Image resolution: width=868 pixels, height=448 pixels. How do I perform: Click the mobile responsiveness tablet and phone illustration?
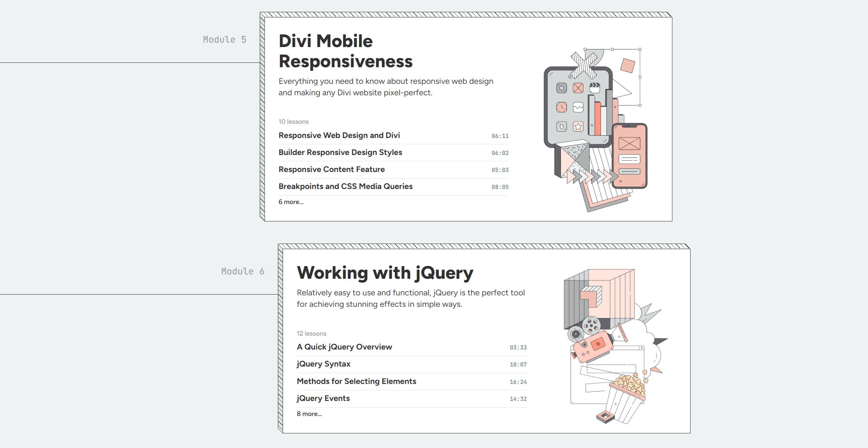pyautogui.click(x=595, y=130)
